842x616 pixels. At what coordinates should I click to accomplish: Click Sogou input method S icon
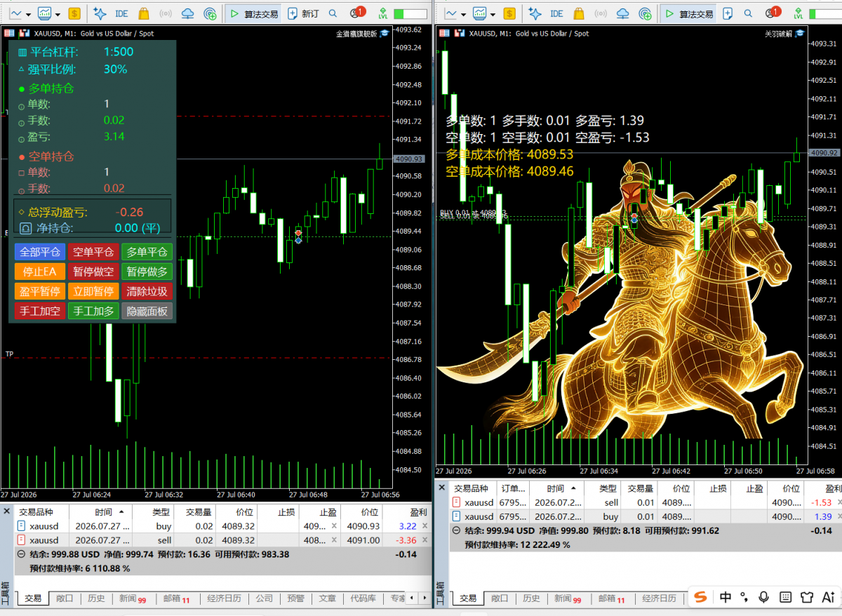click(x=700, y=597)
